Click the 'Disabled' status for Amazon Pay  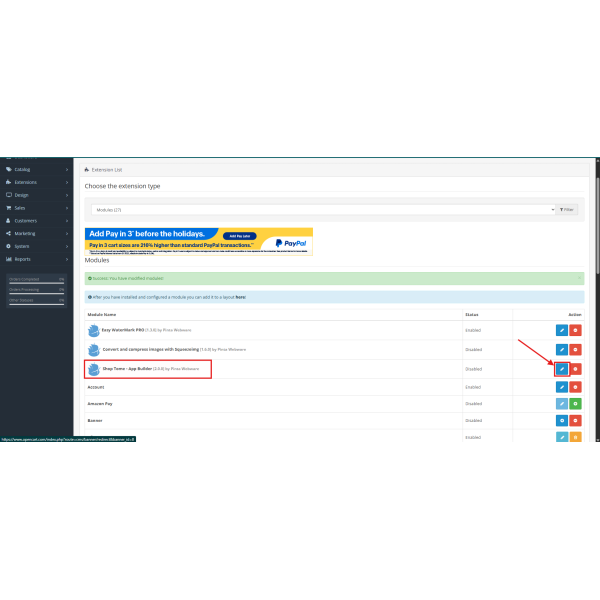(474, 404)
